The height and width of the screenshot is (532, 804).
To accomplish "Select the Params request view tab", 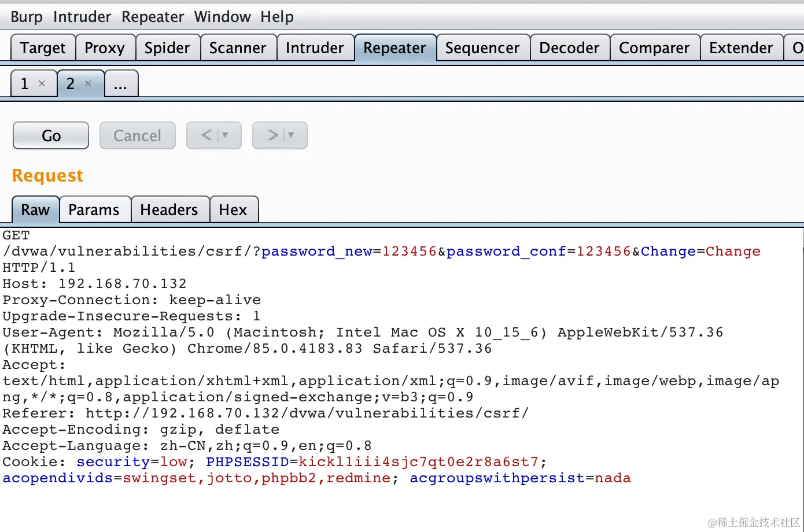I will click(94, 209).
